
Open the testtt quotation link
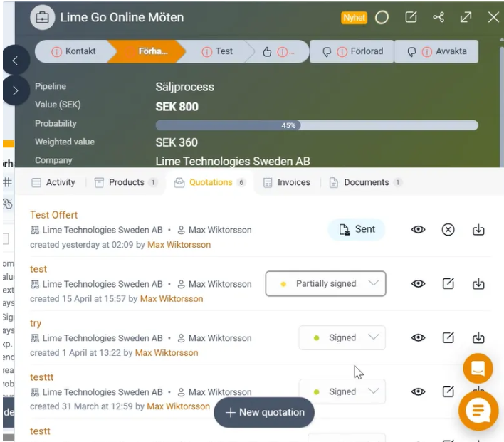pos(42,377)
